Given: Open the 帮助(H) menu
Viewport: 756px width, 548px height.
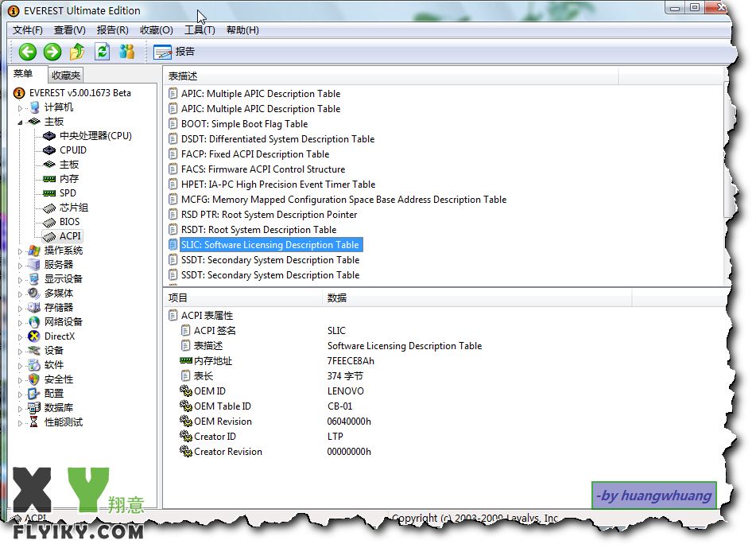Looking at the screenshot, I should click(242, 30).
